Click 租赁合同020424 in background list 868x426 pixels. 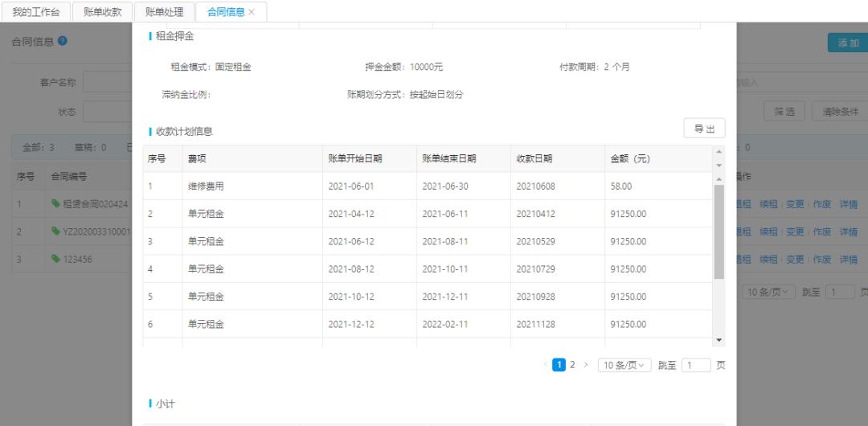95,203
